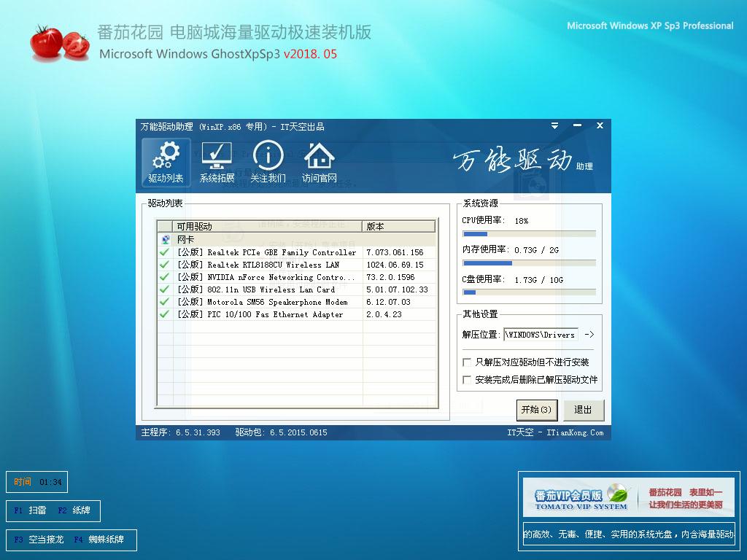Click the ITianKong.Com status bar link
This screenshot has height=560, width=747.
coord(575,432)
